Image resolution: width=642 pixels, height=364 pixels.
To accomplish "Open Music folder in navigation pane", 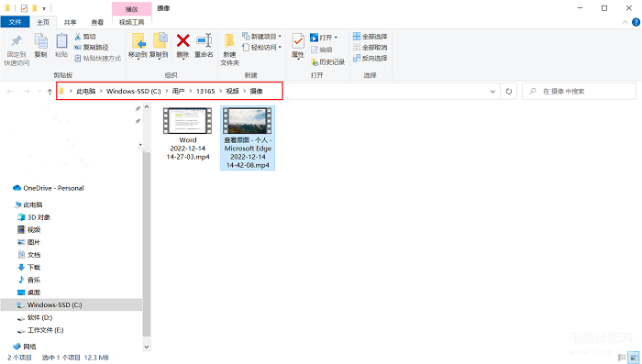I will point(29,280).
